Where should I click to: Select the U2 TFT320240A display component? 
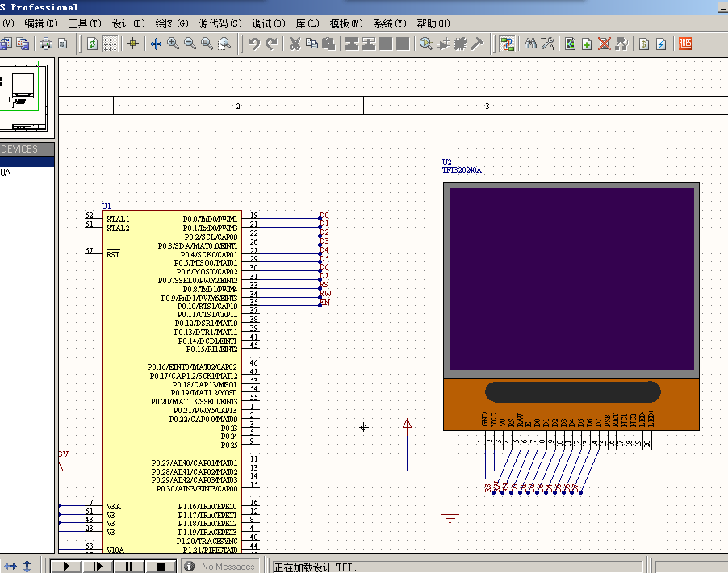(571, 307)
